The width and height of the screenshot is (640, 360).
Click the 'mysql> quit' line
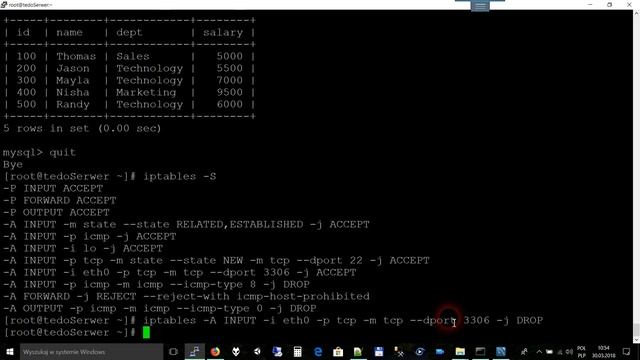[x=39, y=152]
